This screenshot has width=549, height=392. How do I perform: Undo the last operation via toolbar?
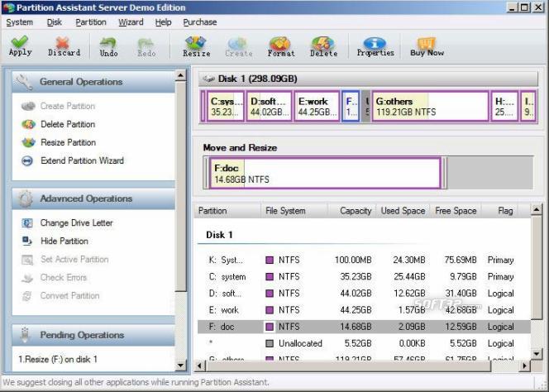[x=107, y=43]
